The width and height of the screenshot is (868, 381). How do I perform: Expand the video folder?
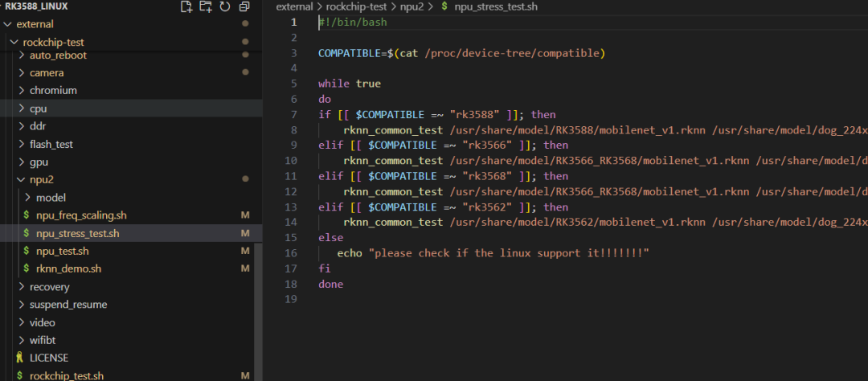pyautogui.click(x=22, y=322)
